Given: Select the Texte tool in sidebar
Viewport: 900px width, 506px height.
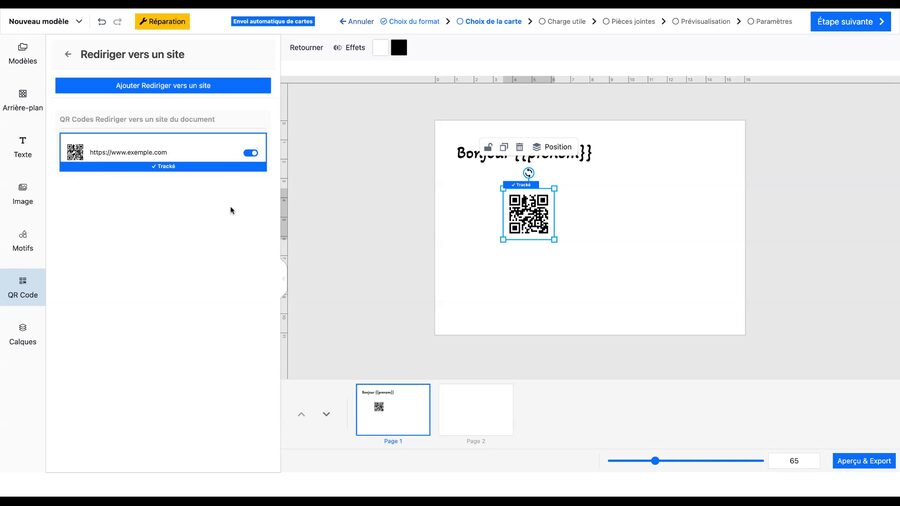Looking at the screenshot, I should coord(22,147).
